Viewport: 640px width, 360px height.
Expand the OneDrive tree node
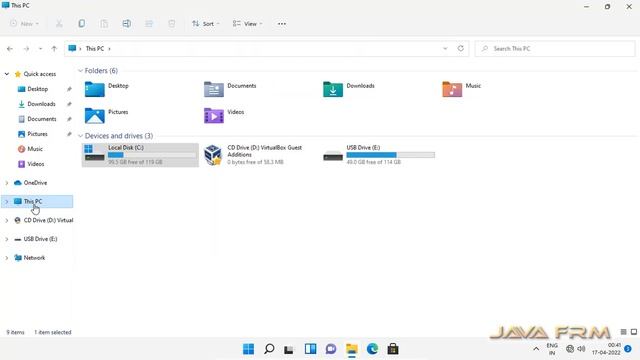pyautogui.click(x=7, y=183)
